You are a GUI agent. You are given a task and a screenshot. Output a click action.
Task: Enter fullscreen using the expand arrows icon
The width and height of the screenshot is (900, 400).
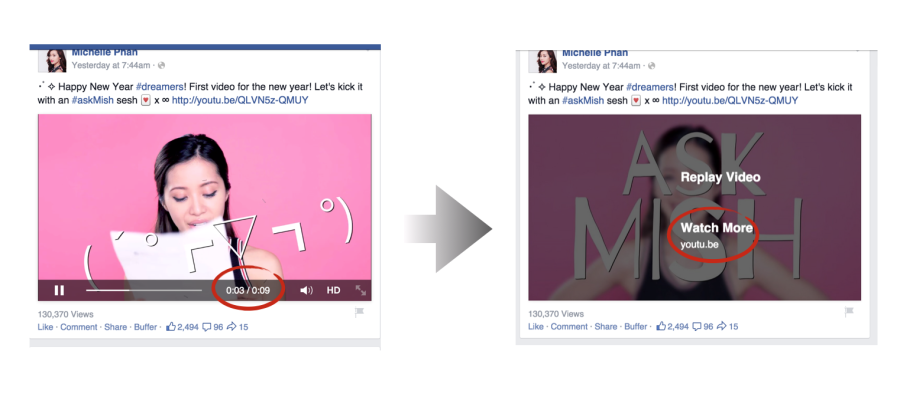(360, 290)
